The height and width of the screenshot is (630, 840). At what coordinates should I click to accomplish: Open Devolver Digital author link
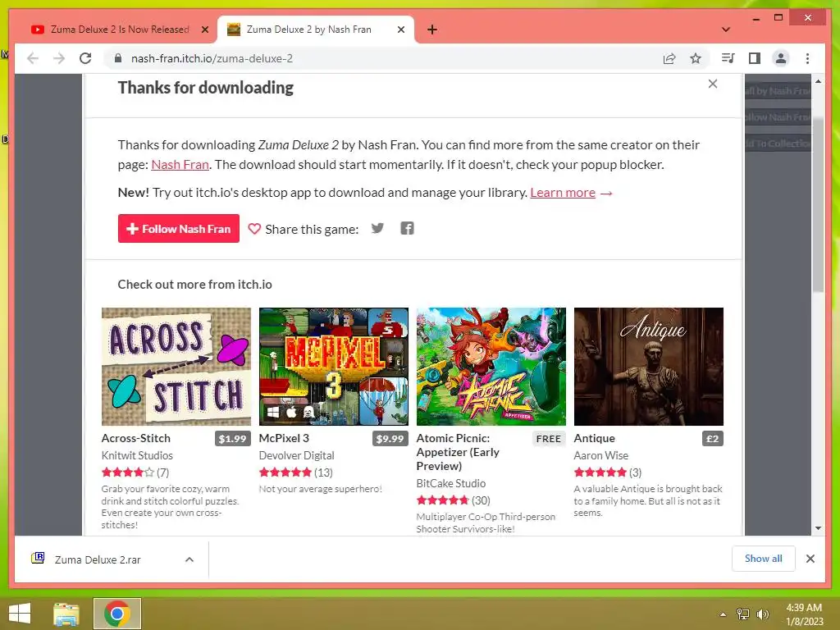[297, 455]
